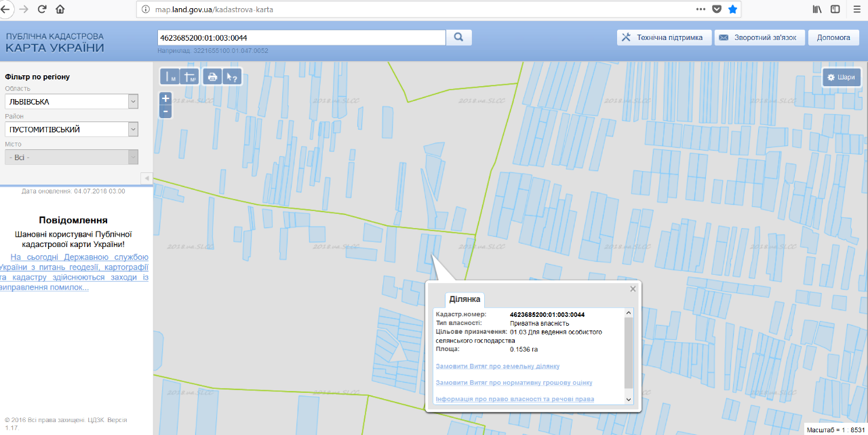Select the area measurement tool
Image resolution: width=868 pixels, height=435 pixels.
pos(190,77)
